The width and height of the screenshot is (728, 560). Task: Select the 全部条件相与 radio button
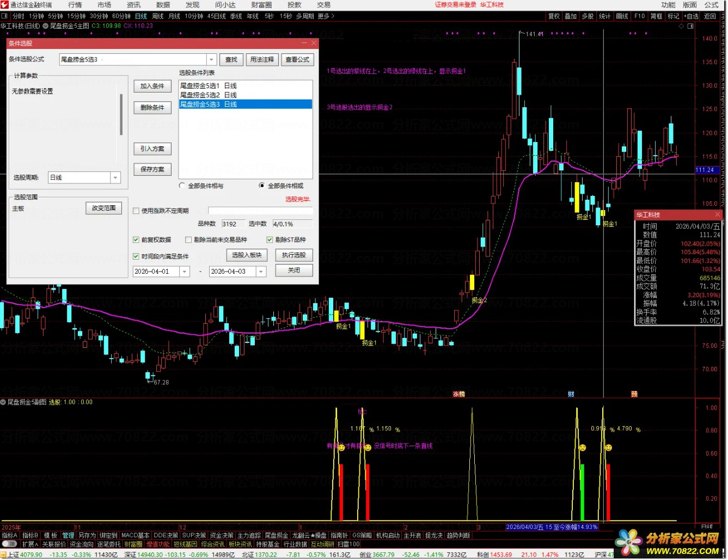coord(182,186)
